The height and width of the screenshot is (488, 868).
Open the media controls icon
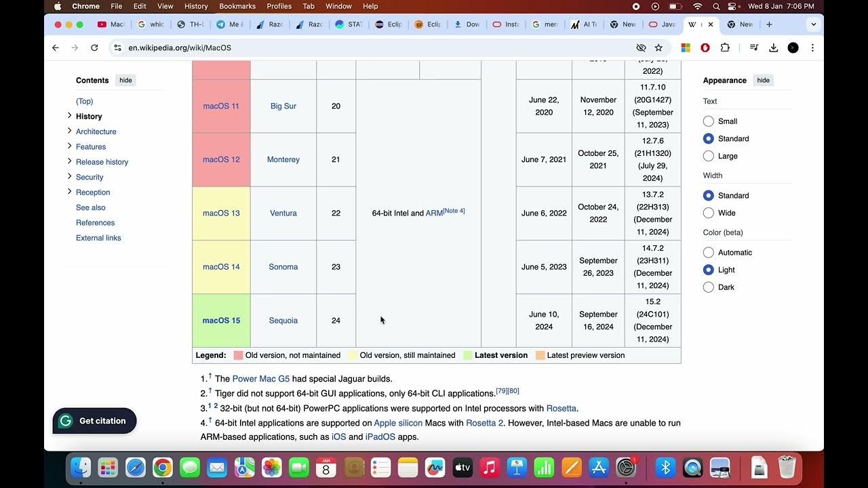753,47
